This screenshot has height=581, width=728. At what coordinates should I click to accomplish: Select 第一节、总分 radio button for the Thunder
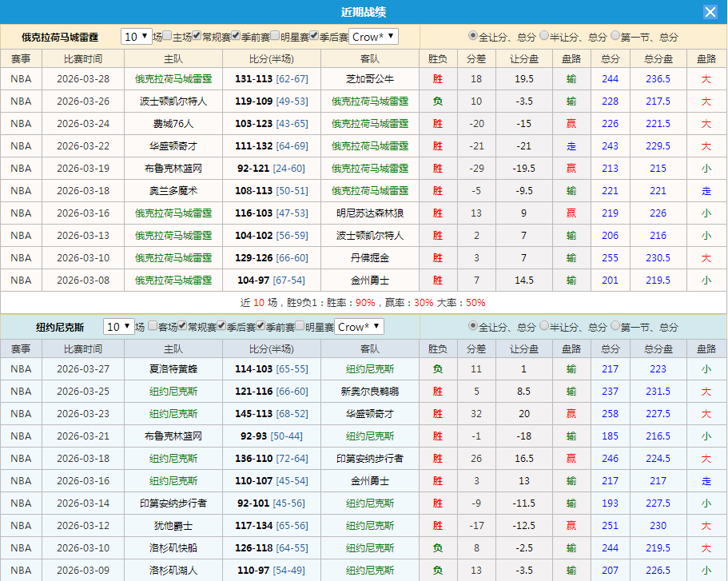click(x=614, y=36)
